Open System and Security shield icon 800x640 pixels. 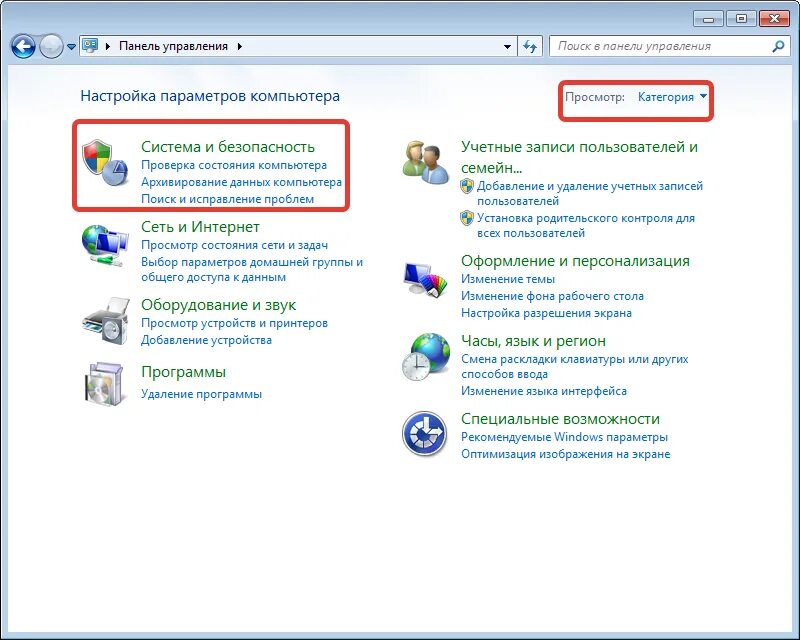105,163
